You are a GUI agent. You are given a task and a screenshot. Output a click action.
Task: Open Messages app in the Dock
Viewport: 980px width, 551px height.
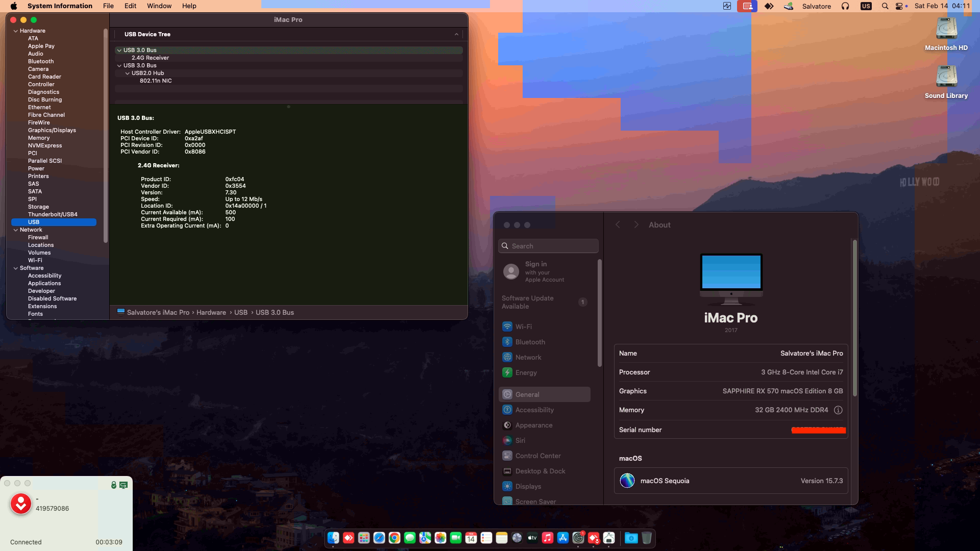point(410,538)
